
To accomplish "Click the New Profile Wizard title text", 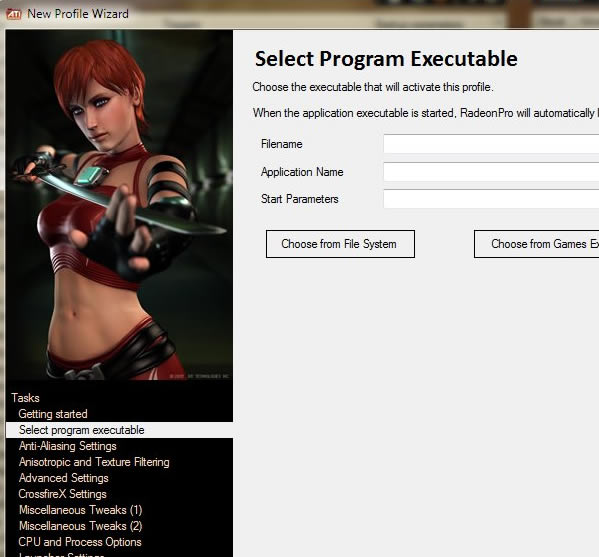I will click(78, 14).
